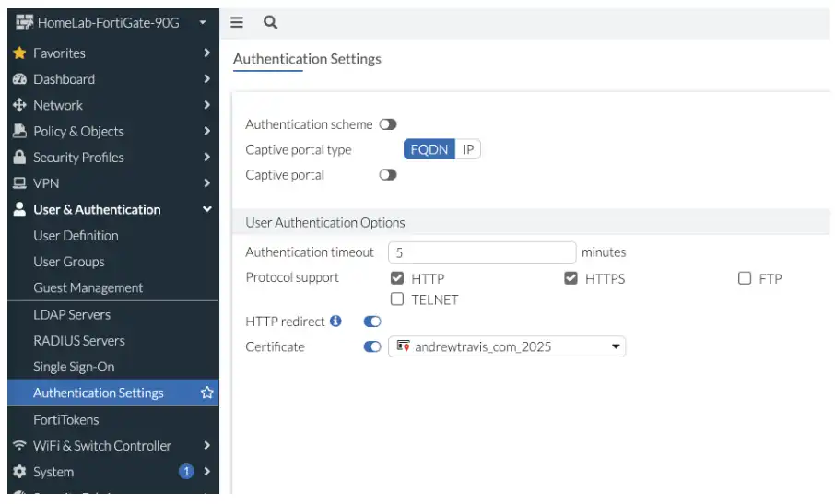Screen dimensions: 835x504
Task: Click the favorite star on Authentication Settings
Action: (207, 393)
